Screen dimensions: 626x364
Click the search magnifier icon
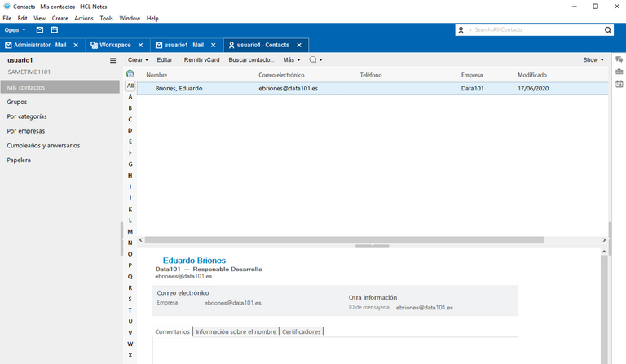pyautogui.click(x=607, y=30)
